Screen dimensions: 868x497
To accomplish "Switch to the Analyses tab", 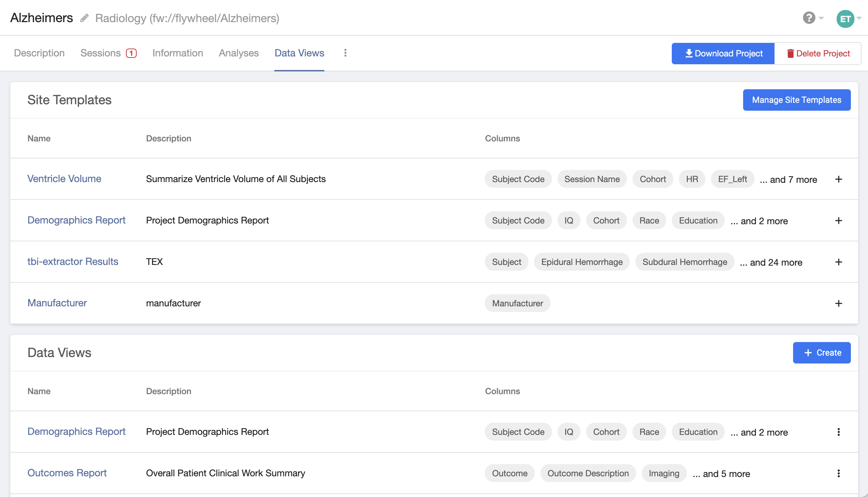I will click(238, 53).
